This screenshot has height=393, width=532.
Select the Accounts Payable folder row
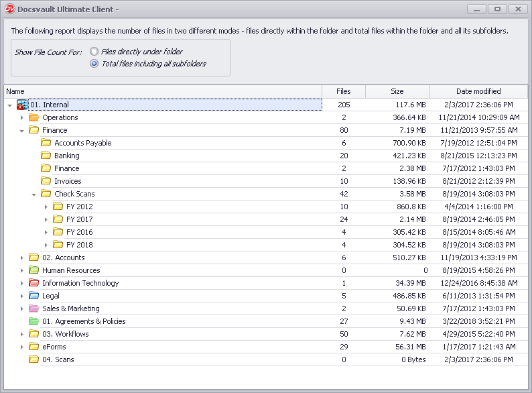click(82, 143)
